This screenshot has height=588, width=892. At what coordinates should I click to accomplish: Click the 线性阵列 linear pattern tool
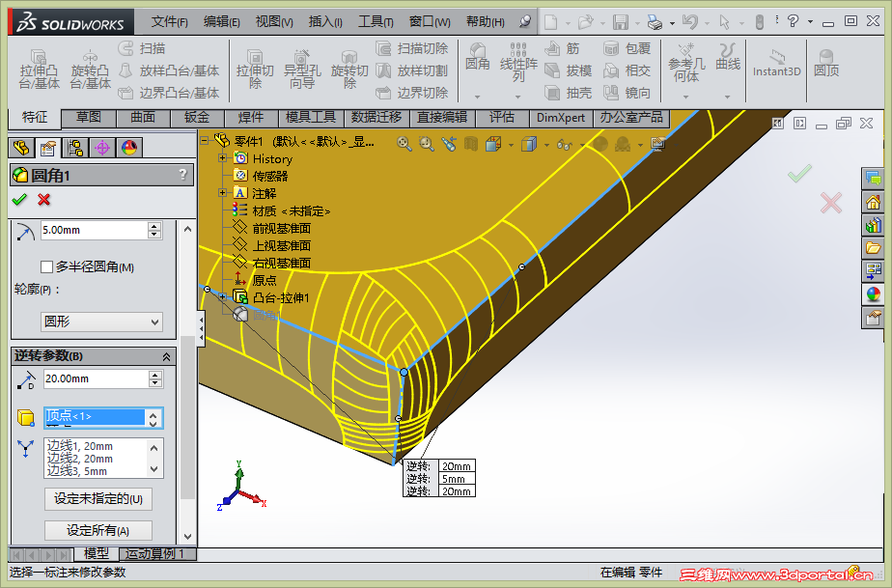click(518, 62)
